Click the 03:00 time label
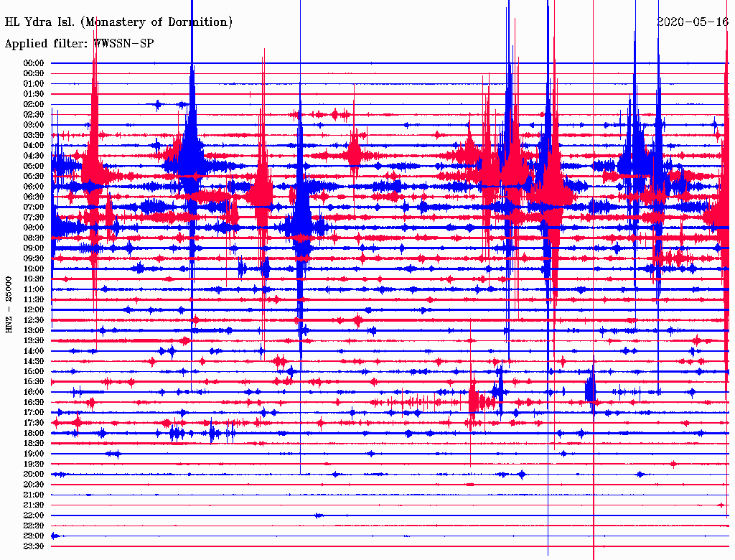The width and height of the screenshot is (735, 560). click(34, 125)
